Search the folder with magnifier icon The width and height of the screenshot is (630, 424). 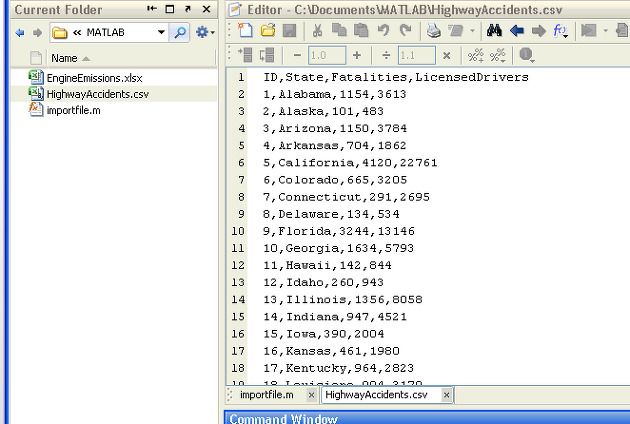180,32
